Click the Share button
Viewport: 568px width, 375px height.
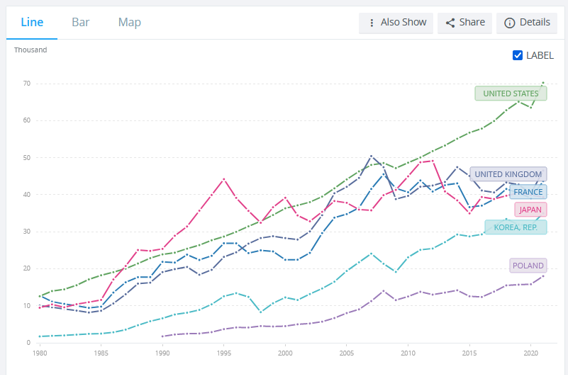tap(465, 23)
